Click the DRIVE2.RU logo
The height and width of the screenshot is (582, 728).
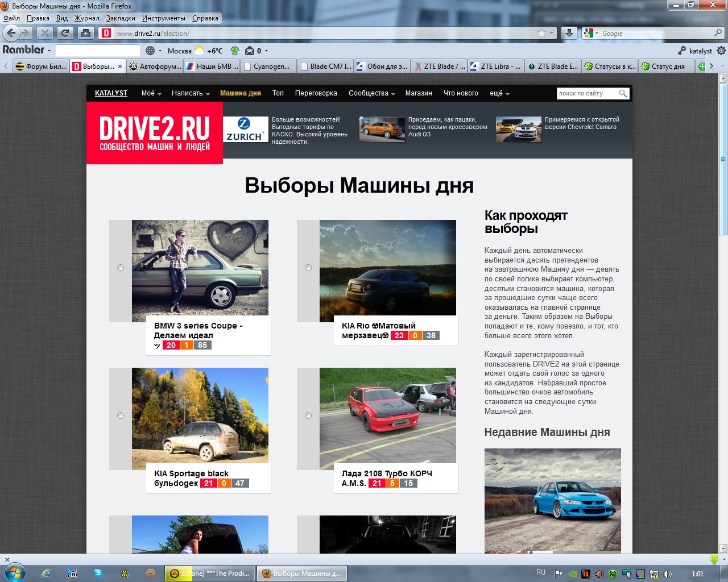click(155, 133)
